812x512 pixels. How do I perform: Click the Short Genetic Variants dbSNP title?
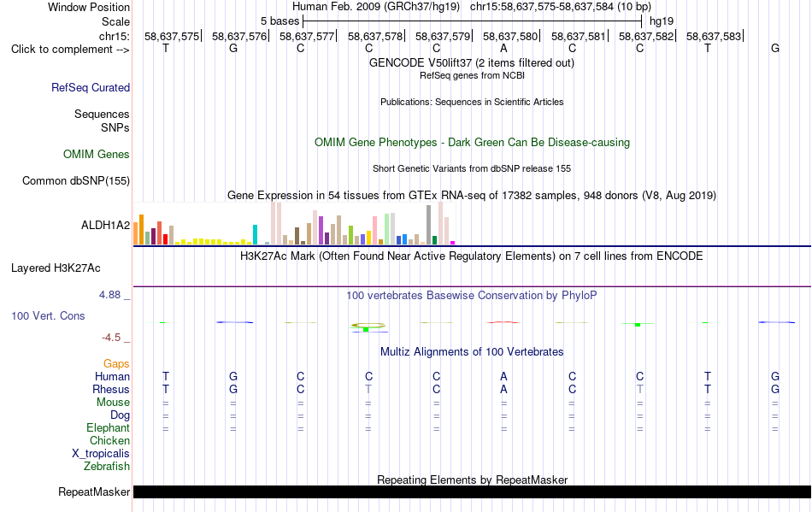472,168
